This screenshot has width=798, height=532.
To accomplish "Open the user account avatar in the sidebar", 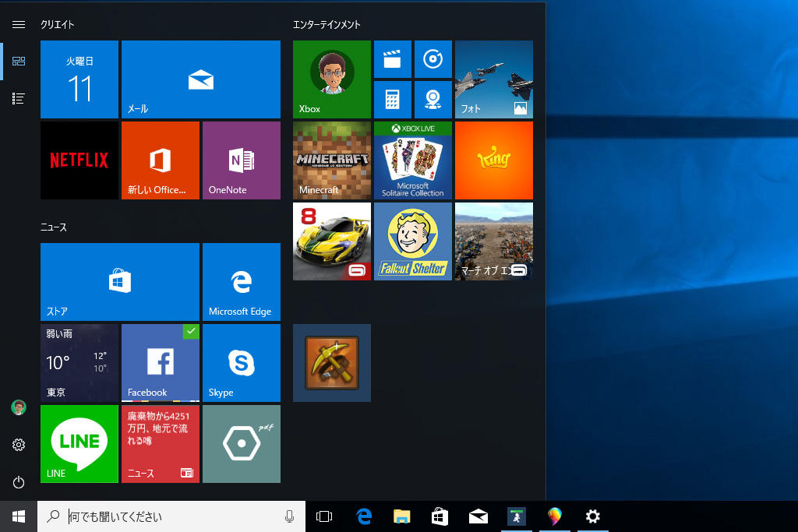I will [19, 407].
